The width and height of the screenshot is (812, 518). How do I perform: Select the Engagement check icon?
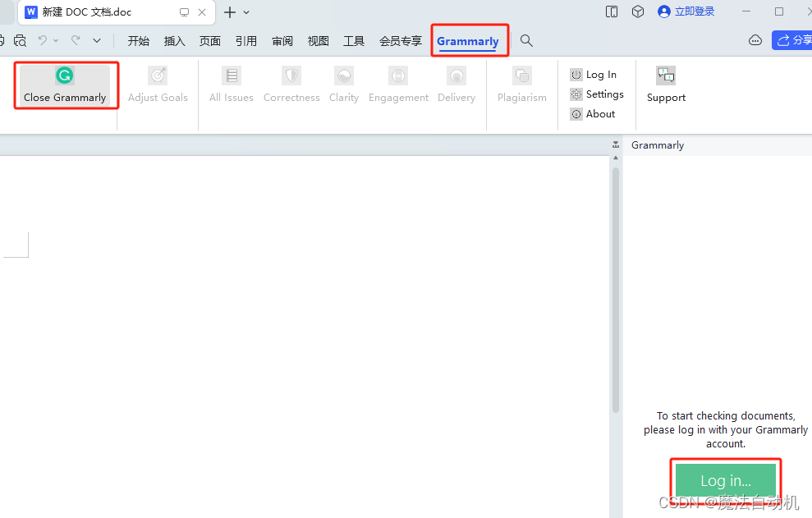point(398,76)
